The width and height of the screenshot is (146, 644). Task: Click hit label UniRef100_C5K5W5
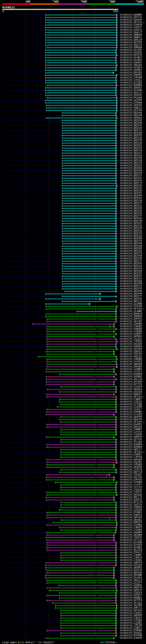[x=131, y=324]
